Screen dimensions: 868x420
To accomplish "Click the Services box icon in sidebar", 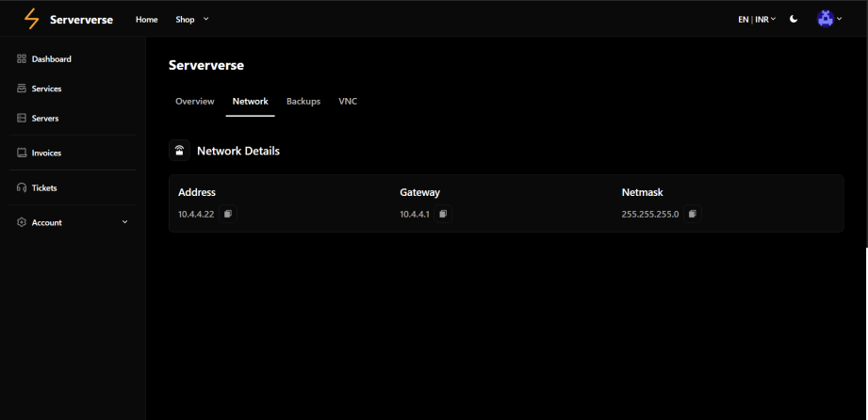I will pyautogui.click(x=22, y=89).
